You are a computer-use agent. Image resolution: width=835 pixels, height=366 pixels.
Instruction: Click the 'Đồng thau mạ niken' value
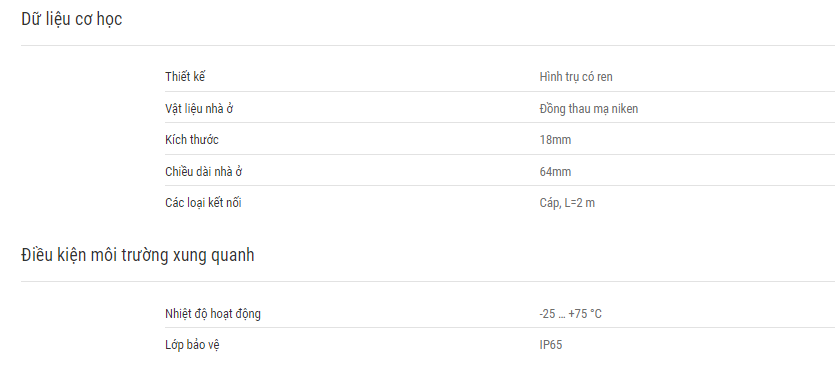click(588, 109)
